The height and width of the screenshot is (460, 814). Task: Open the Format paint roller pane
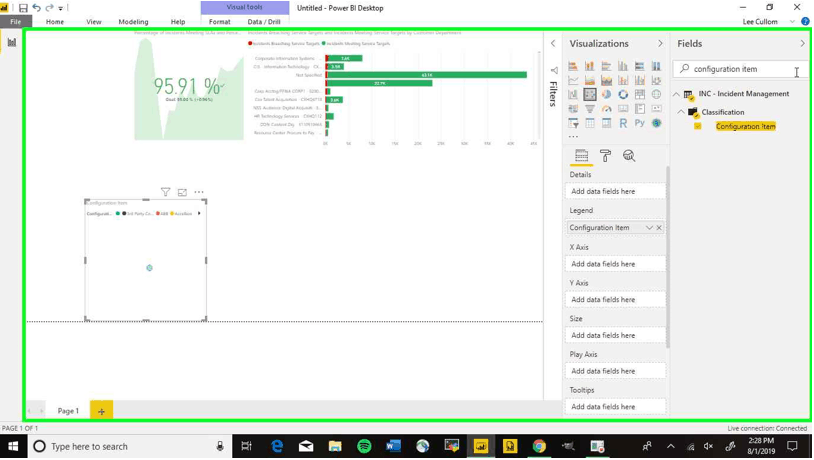click(x=605, y=156)
